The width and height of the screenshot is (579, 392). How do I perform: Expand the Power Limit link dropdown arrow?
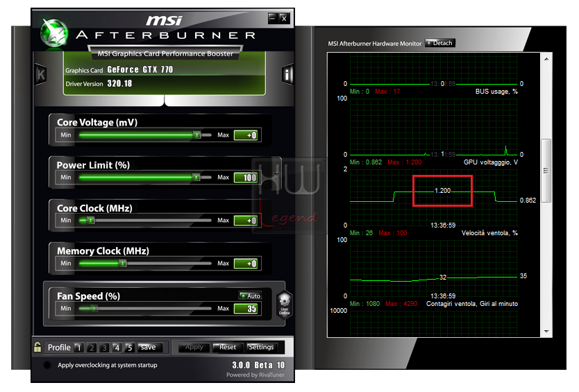pyautogui.click(x=276, y=174)
